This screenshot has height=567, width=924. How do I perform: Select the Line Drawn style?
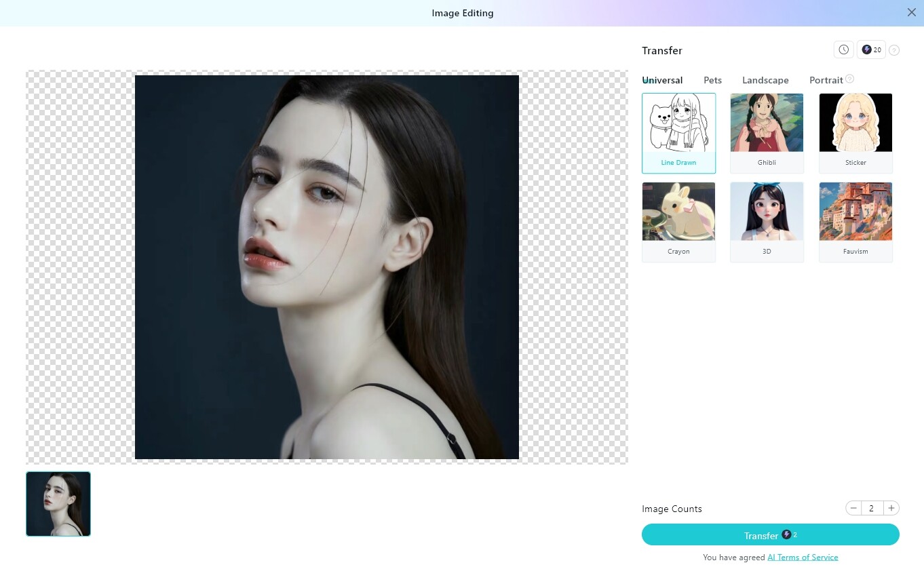coord(678,132)
